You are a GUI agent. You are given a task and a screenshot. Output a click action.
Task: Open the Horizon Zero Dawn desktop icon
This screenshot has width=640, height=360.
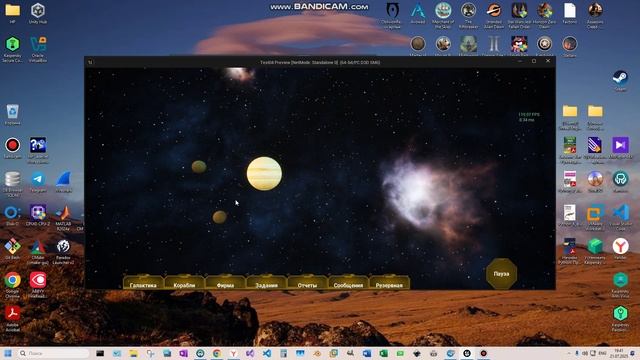click(x=544, y=16)
